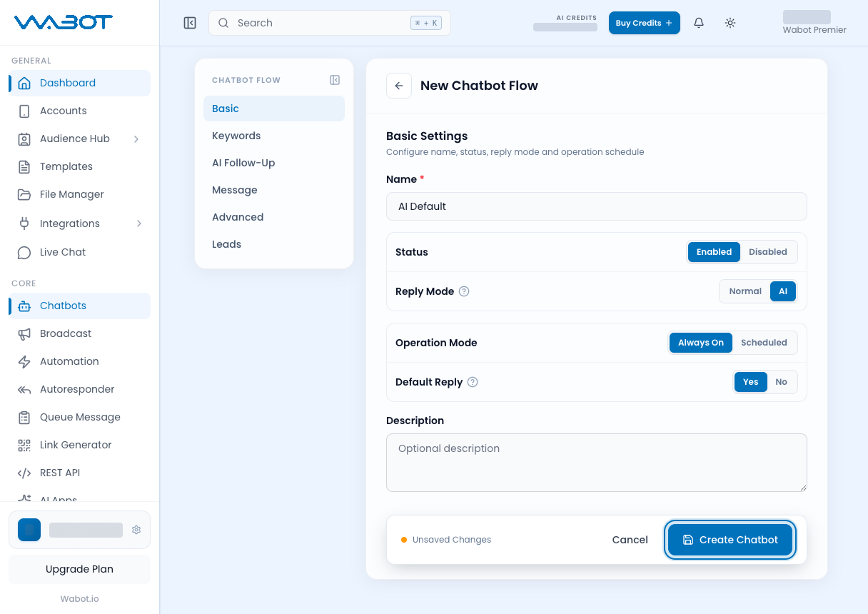Go to Dashboard page
The width and height of the screenshot is (868, 614).
(80, 83)
